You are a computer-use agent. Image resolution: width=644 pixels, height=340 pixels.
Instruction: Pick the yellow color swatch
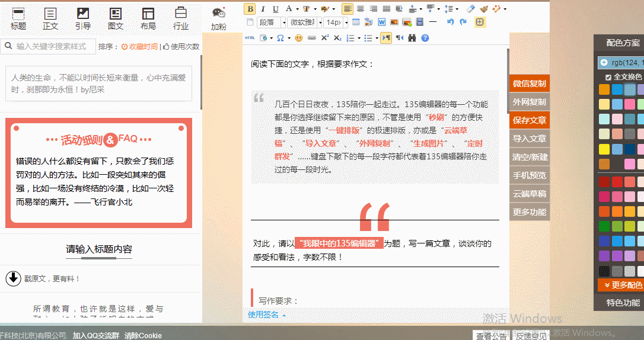[604, 149]
